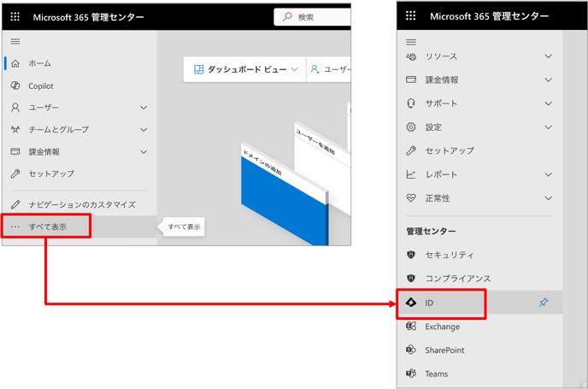Click the ドメインの追加 card
The height and width of the screenshot is (389, 588).
coord(285,195)
